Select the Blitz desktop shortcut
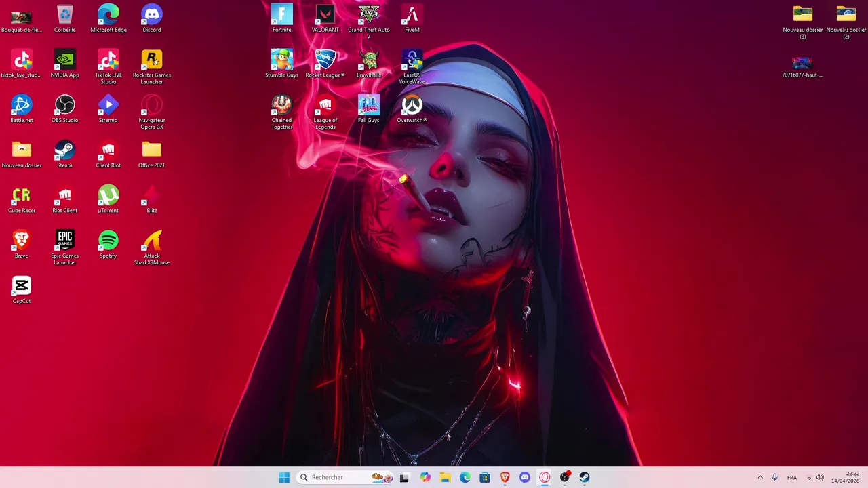The height and width of the screenshot is (488, 868). click(x=152, y=200)
